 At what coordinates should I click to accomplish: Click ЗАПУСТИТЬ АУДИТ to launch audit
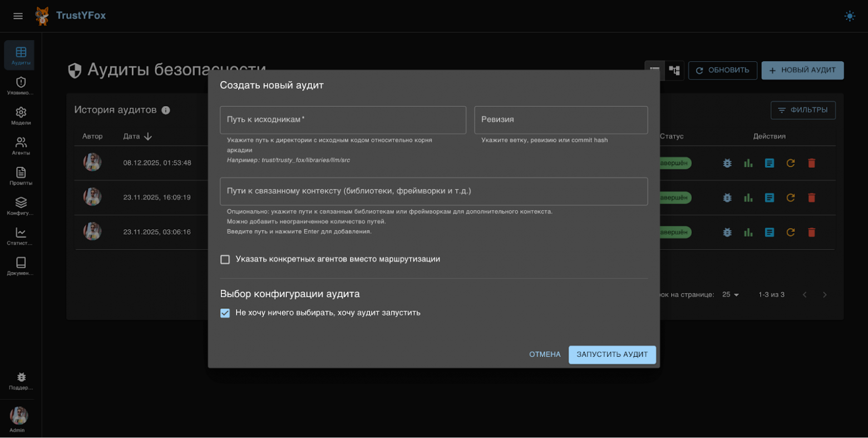tap(612, 355)
